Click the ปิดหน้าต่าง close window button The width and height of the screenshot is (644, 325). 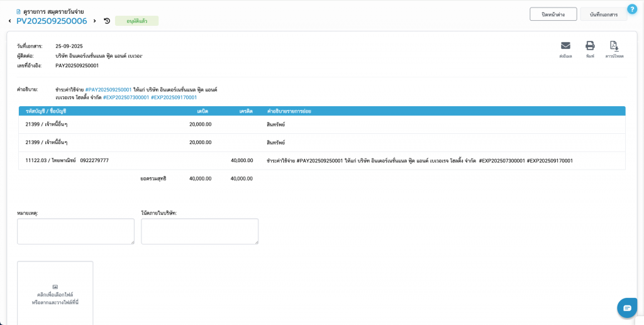coord(553,14)
